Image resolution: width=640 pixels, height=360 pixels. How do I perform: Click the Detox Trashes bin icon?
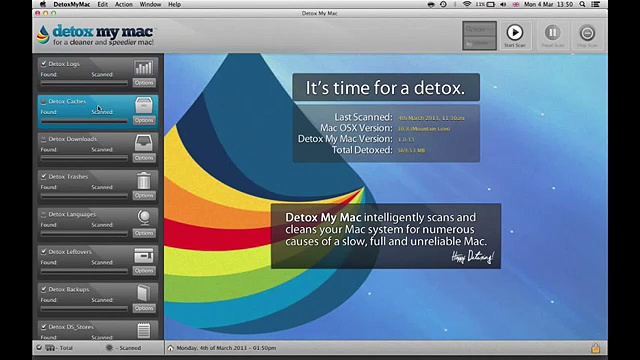144,180
